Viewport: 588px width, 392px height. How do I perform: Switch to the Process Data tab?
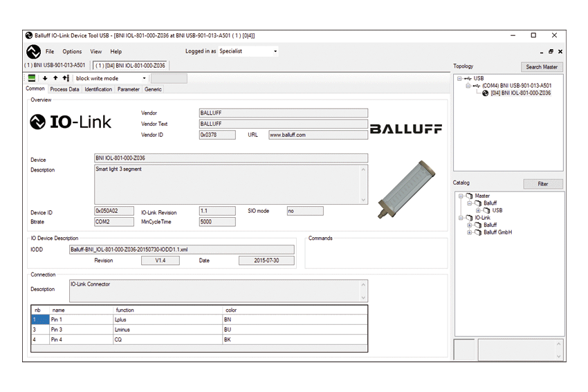[x=64, y=89]
